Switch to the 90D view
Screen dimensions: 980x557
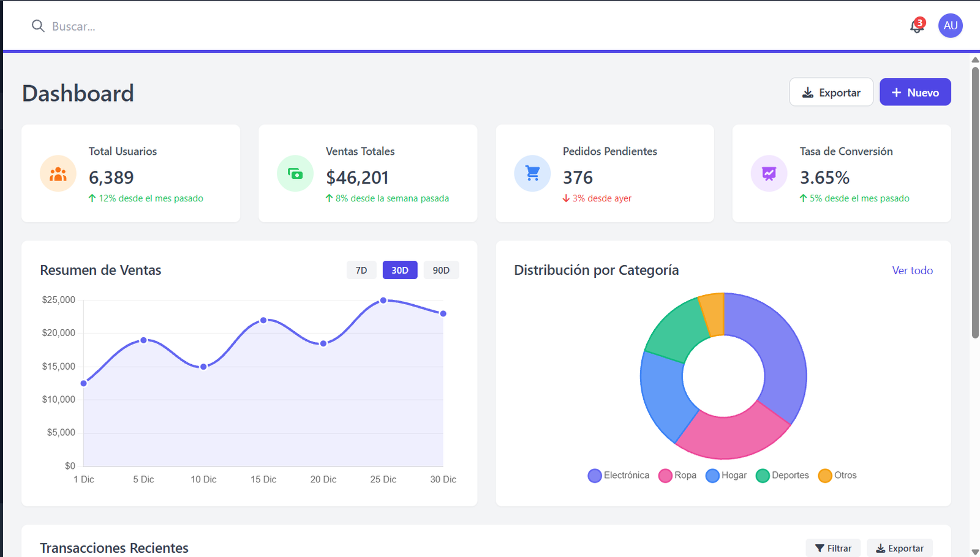[441, 270]
